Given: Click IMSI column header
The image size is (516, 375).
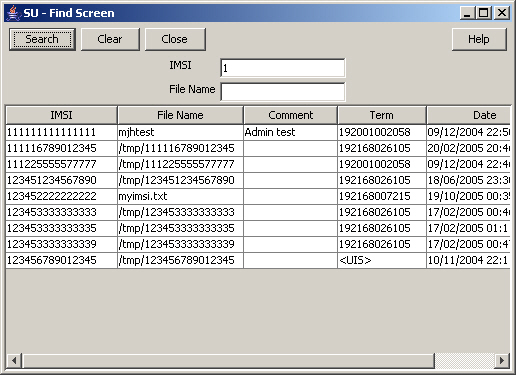Looking at the screenshot, I should 62,115.
